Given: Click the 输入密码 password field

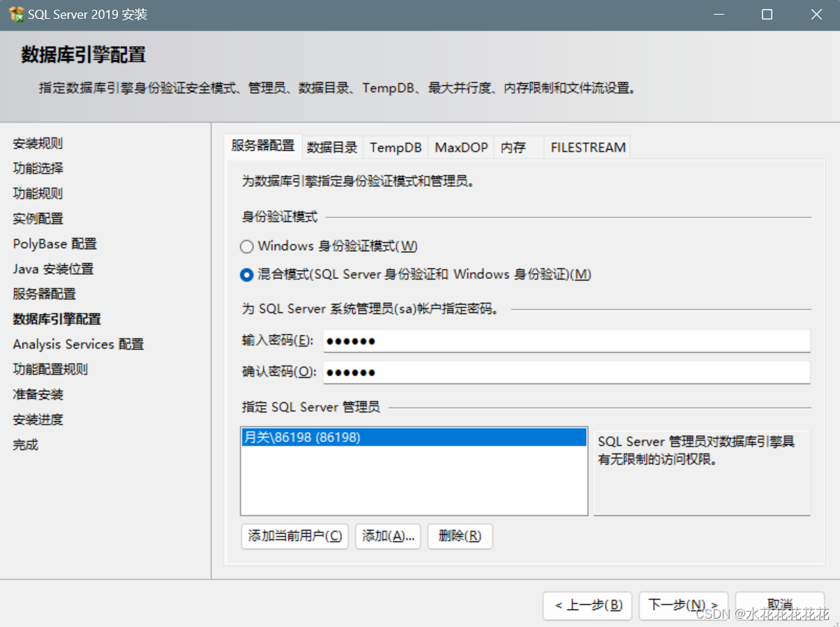Looking at the screenshot, I should 567,341.
